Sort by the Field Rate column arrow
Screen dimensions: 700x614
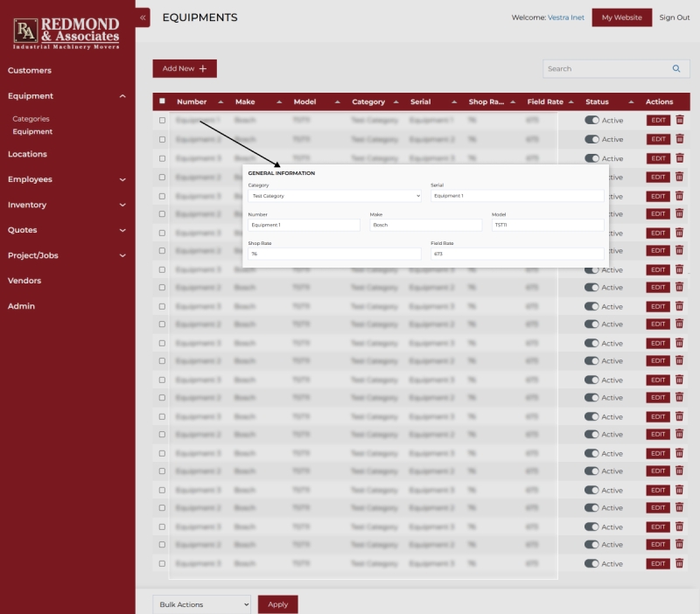pyautogui.click(x=571, y=102)
